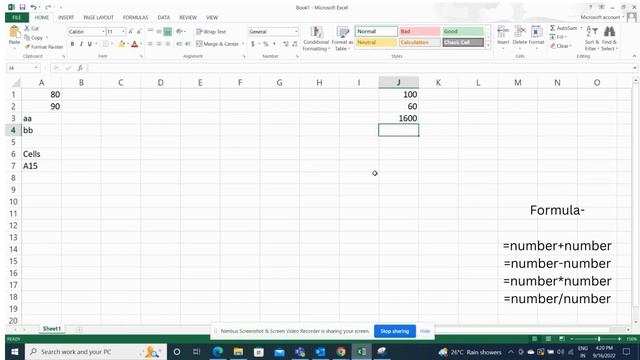The height and width of the screenshot is (360, 640).
Task: Decrease font size with the smaller A
Action: point(139,31)
